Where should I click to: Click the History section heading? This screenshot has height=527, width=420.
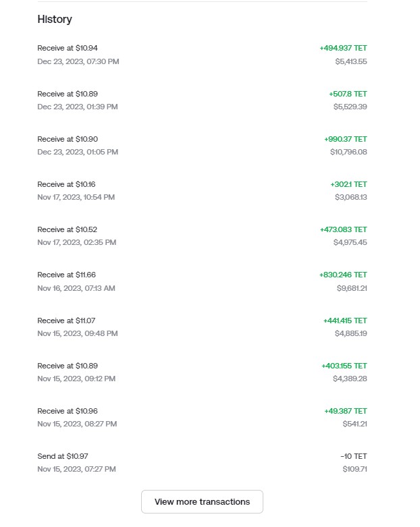(55, 20)
